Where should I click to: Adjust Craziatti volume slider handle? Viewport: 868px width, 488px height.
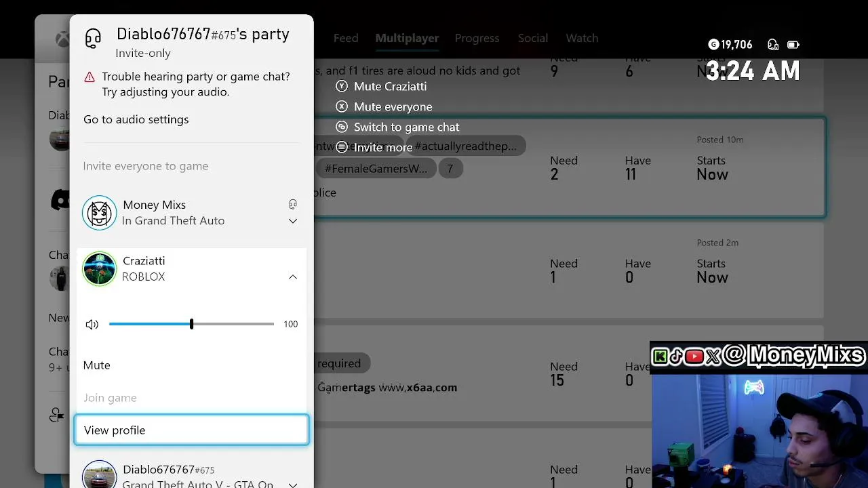coord(191,324)
